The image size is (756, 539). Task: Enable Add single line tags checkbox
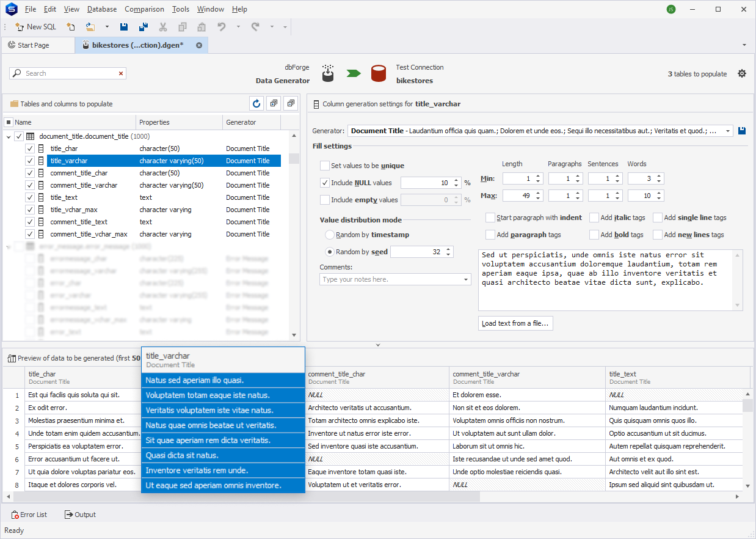click(x=658, y=218)
